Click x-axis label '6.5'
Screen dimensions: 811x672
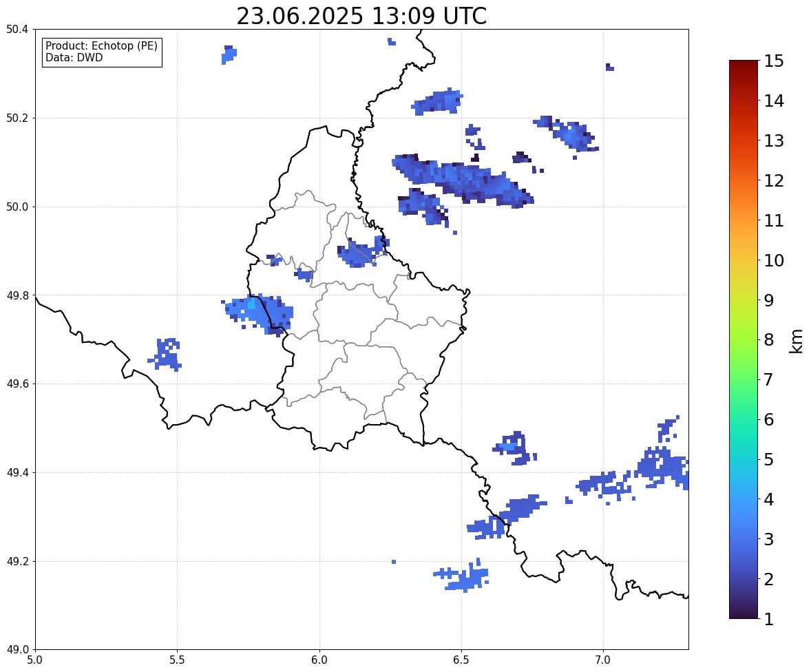click(x=461, y=660)
